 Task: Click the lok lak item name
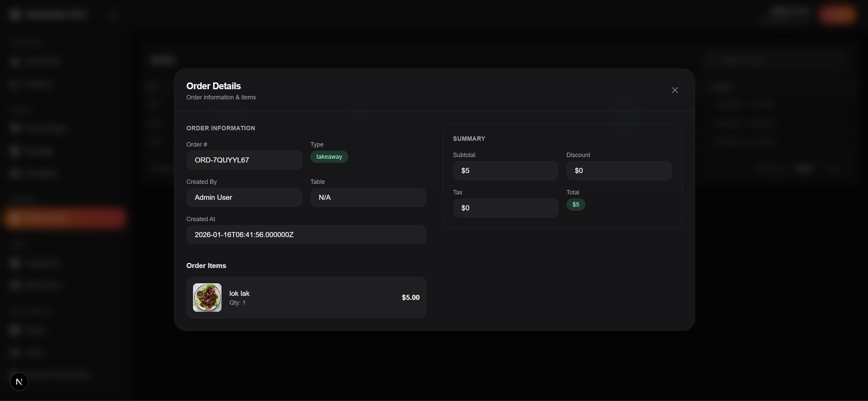coord(239,293)
